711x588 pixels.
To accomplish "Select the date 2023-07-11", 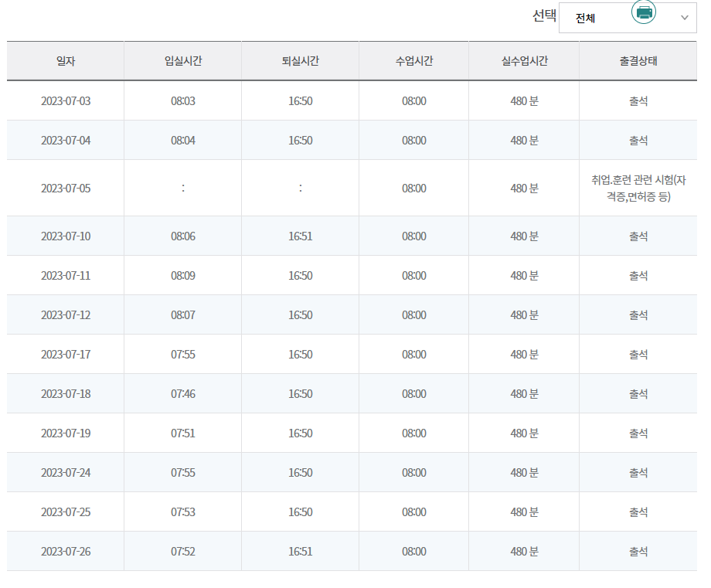I will pyautogui.click(x=66, y=276).
